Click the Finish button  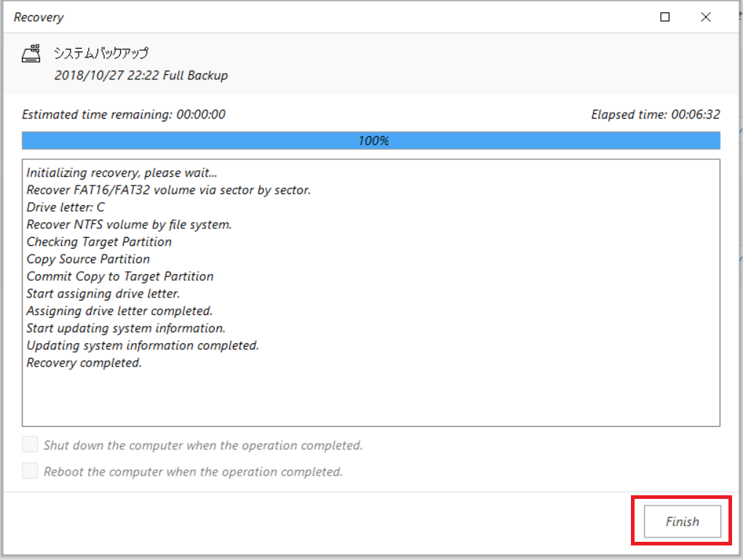pos(683,521)
